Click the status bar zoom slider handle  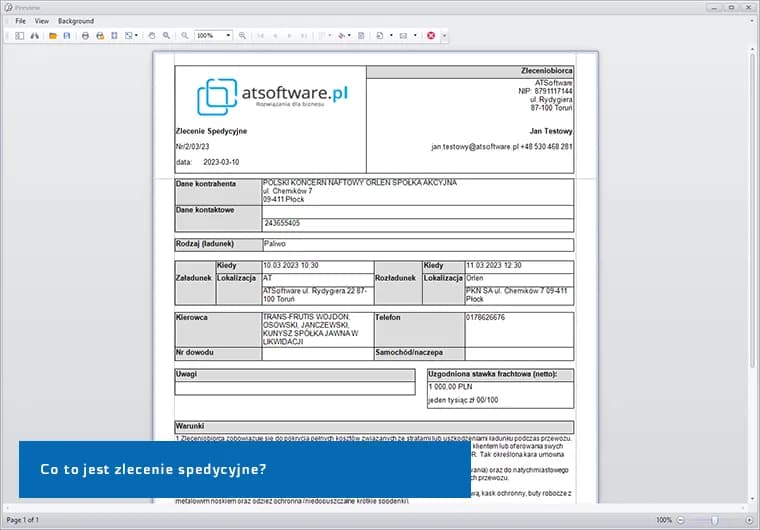point(714,520)
